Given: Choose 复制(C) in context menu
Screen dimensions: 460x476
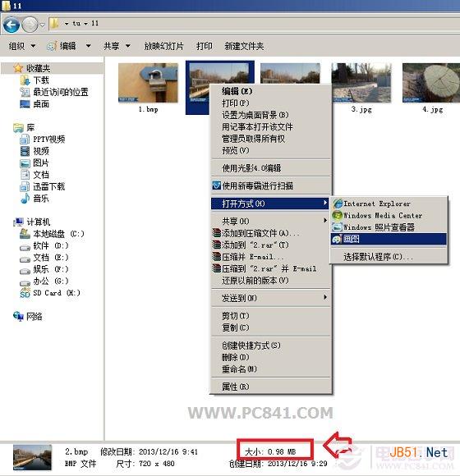Looking at the screenshot, I should 271,327.
